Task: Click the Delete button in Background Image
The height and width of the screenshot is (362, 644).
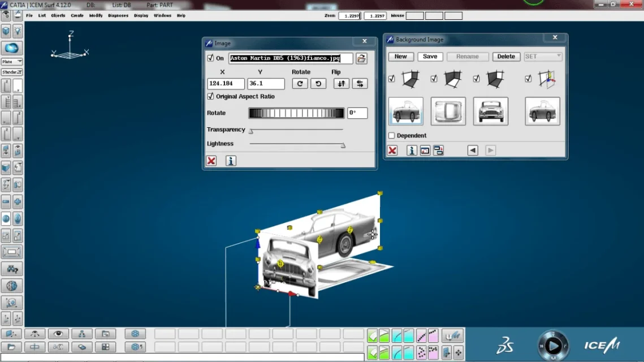Action: coord(506,57)
